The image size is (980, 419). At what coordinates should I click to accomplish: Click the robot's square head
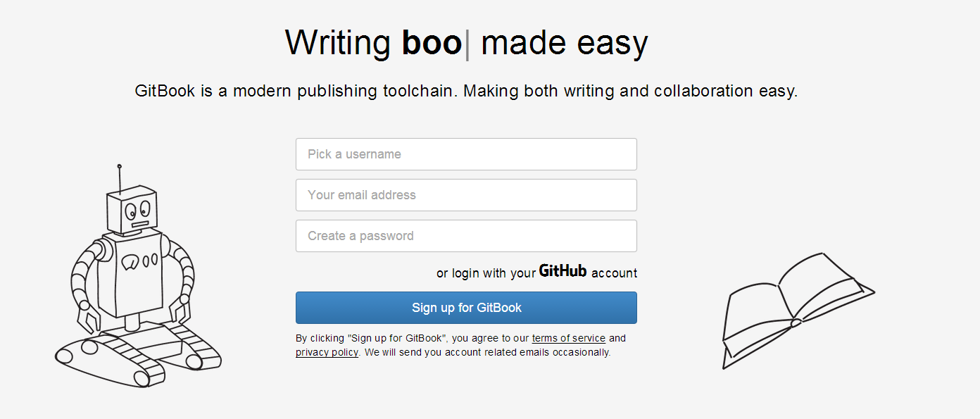(132, 210)
